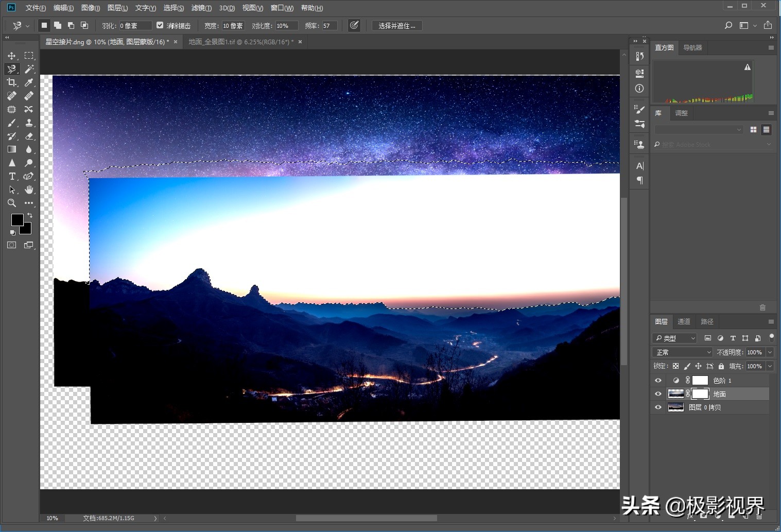
Task: Click the 选择并遮住 button
Action: pyautogui.click(x=397, y=26)
